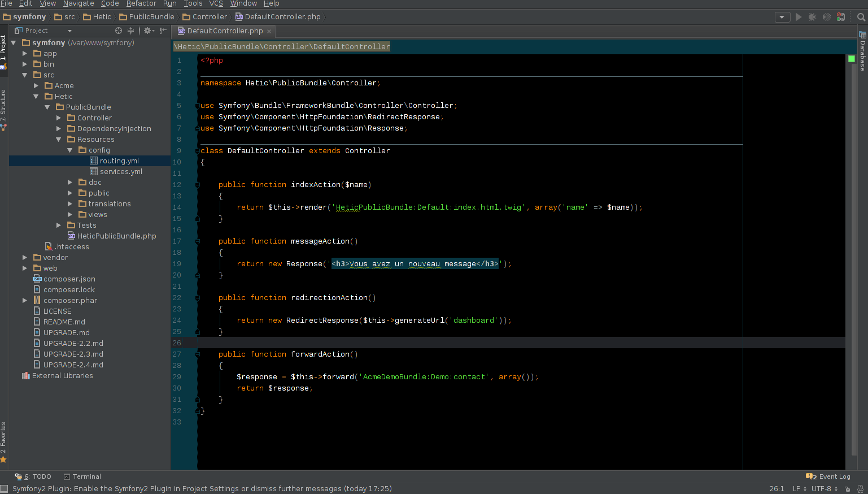Open the Tools menu

pos(193,3)
